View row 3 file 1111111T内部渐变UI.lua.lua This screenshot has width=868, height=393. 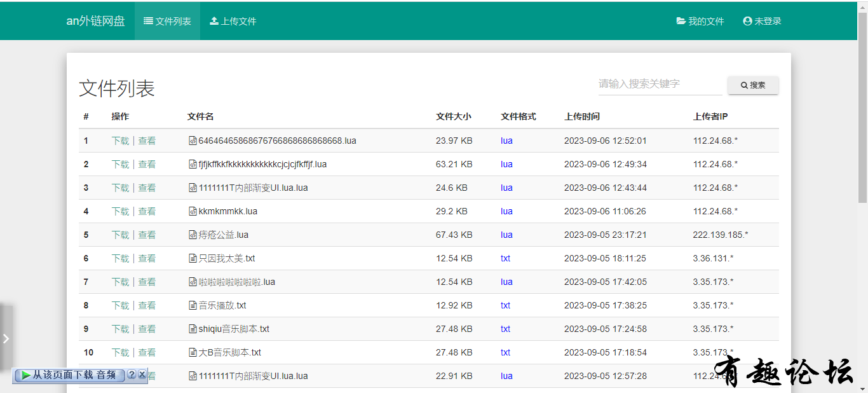147,188
